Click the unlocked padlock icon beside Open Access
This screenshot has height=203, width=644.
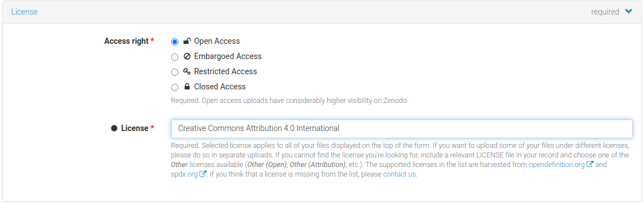tap(187, 40)
